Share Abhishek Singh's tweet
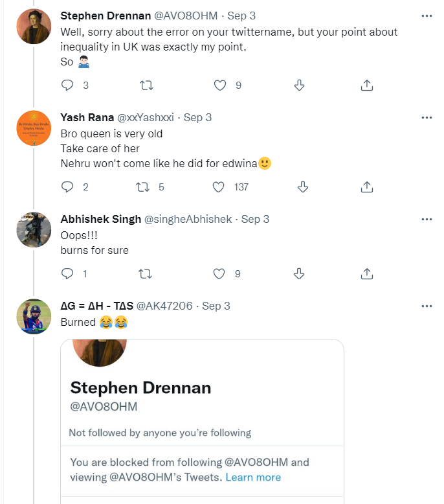The width and height of the screenshot is (444, 504). [x=366, y=273]
